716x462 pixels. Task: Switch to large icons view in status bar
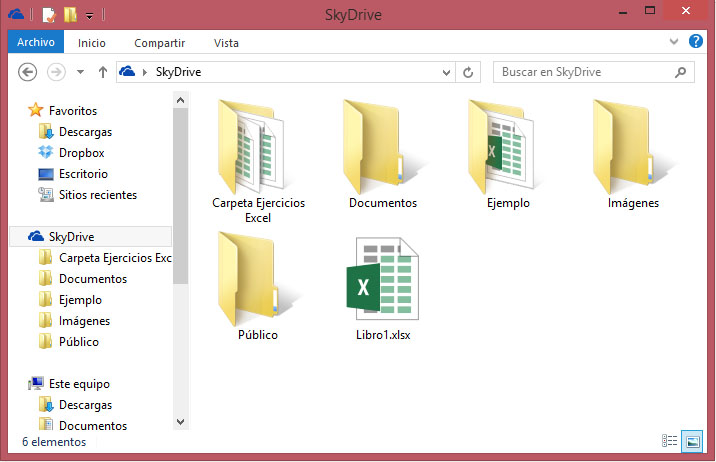(x=690, y=441)
